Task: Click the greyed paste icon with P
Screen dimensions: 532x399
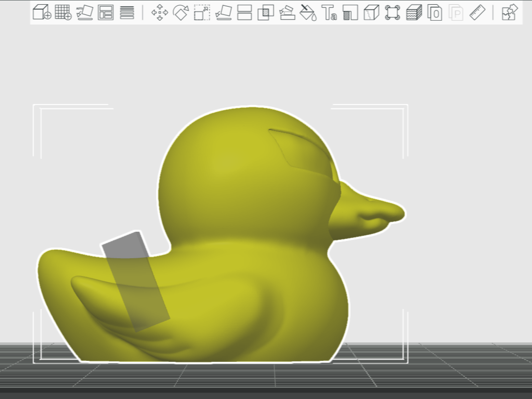Action: tap(456, 13)
